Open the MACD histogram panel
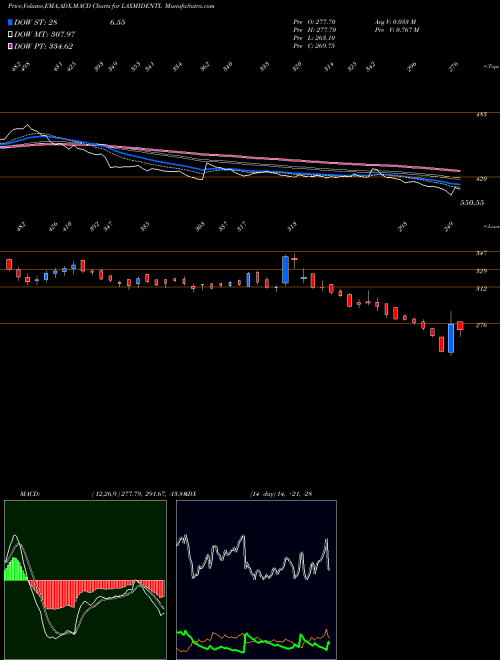This screenshot has width=500, height=660. click(85, 580)
